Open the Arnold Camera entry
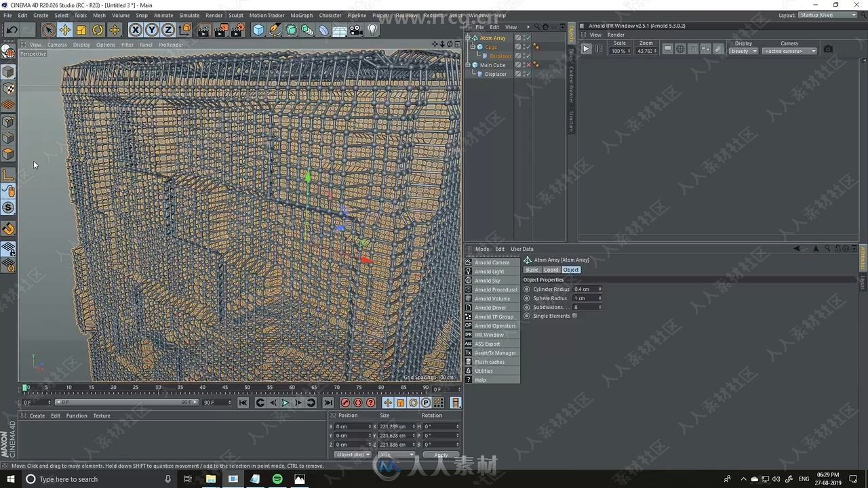The height and width of the screenshot is (488, 868). [x=492, y=262]
